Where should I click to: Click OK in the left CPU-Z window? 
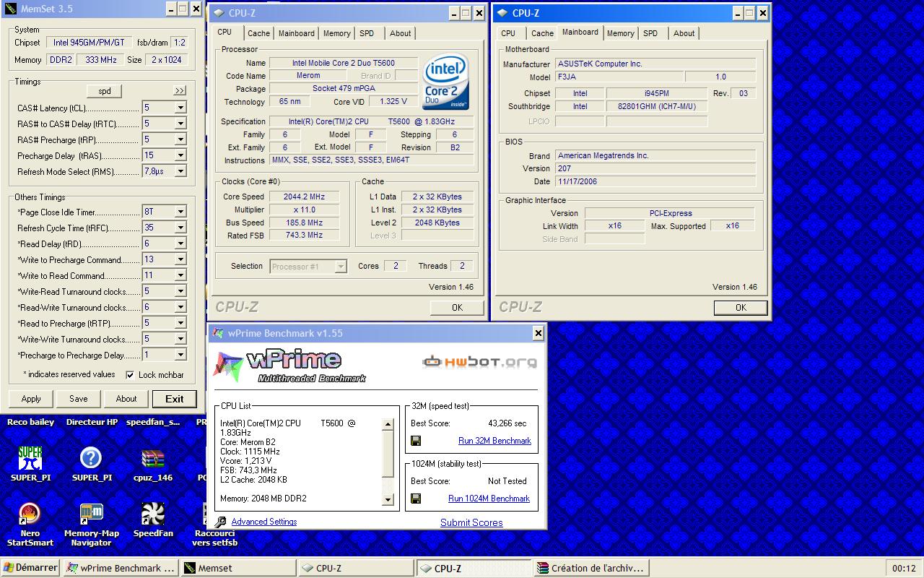click(x=457, y=308)
